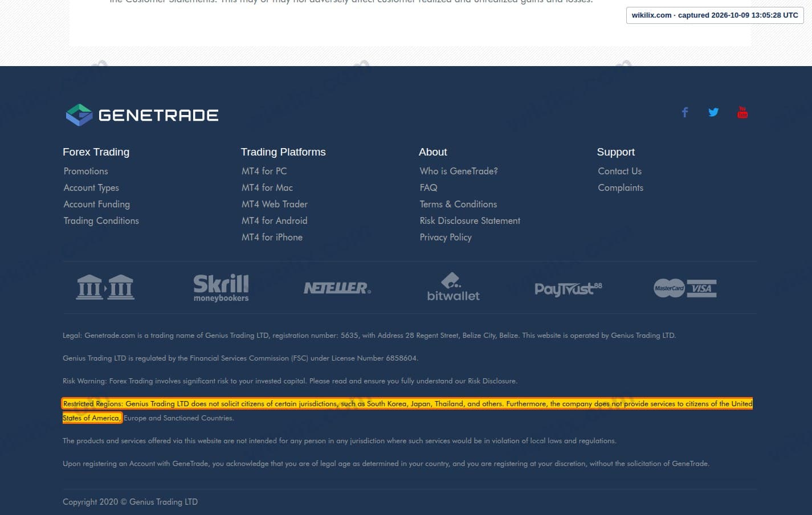
Task: Click the 'products and services offered' sentence
Action: coord(340,441)
